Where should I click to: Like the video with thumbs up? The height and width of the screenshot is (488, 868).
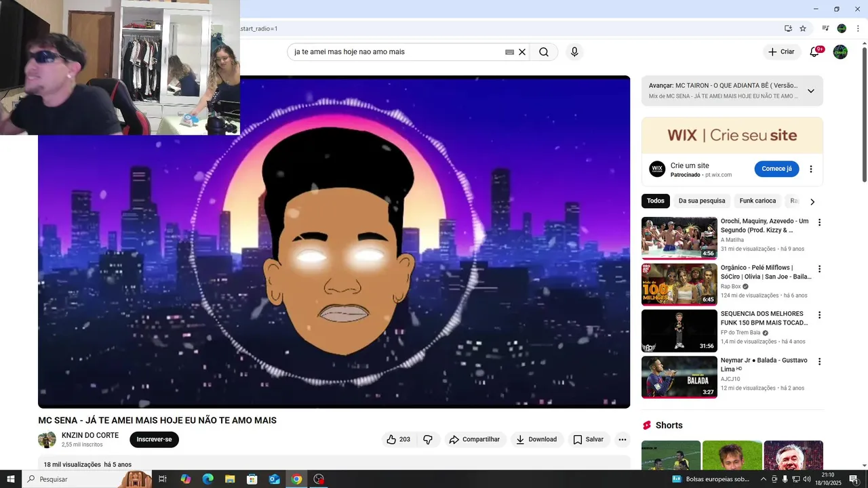tap(398, 439)
